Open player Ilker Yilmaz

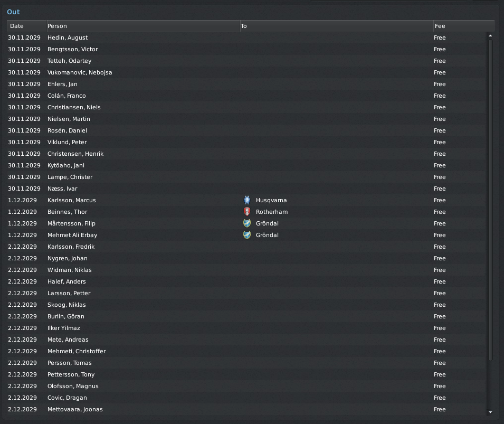[64, 328]
